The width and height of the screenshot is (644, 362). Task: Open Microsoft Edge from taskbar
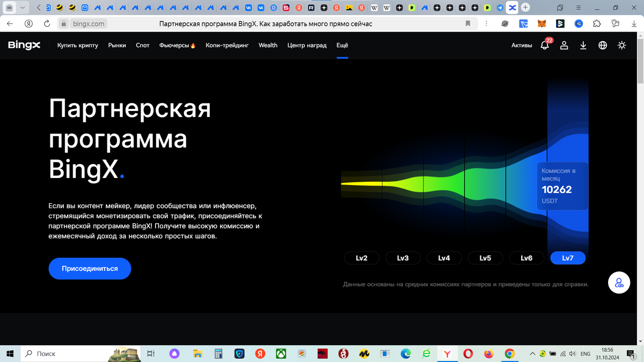[x=406, y=353]
